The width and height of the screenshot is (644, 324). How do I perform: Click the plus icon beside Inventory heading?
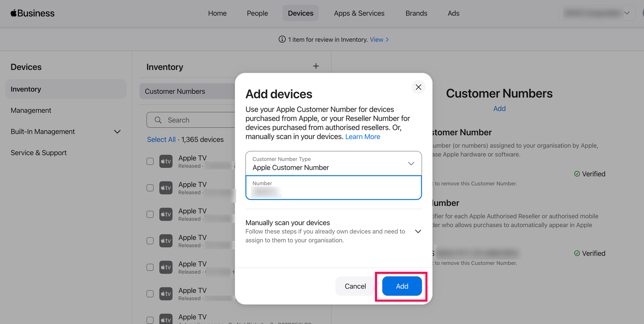(x=316, y=66)
